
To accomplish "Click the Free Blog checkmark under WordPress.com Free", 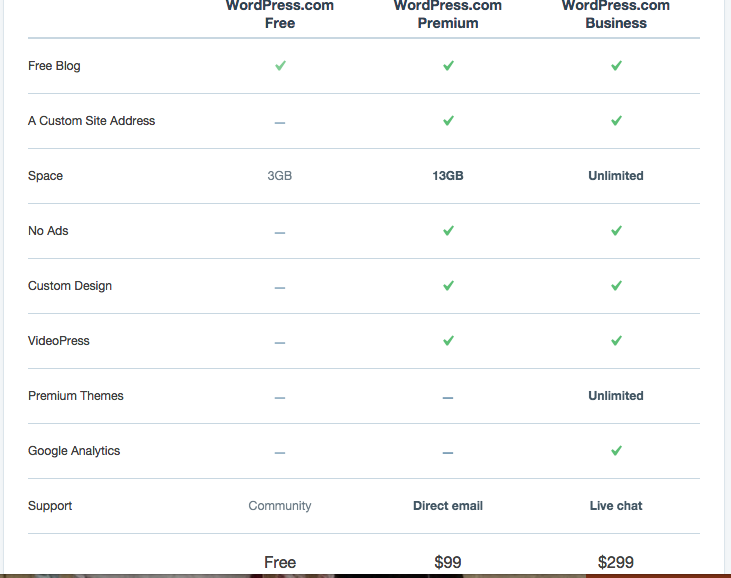I will coord(280,66).
